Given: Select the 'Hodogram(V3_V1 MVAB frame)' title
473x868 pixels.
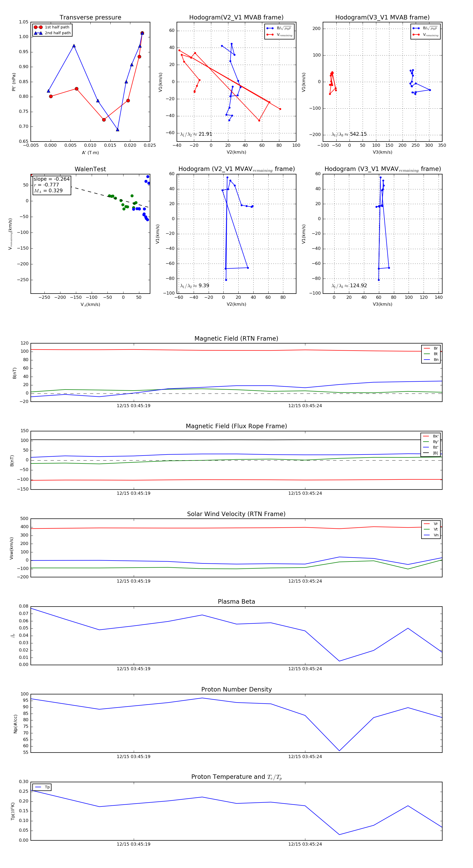Looking at the screenshot, I should (382, 17).
